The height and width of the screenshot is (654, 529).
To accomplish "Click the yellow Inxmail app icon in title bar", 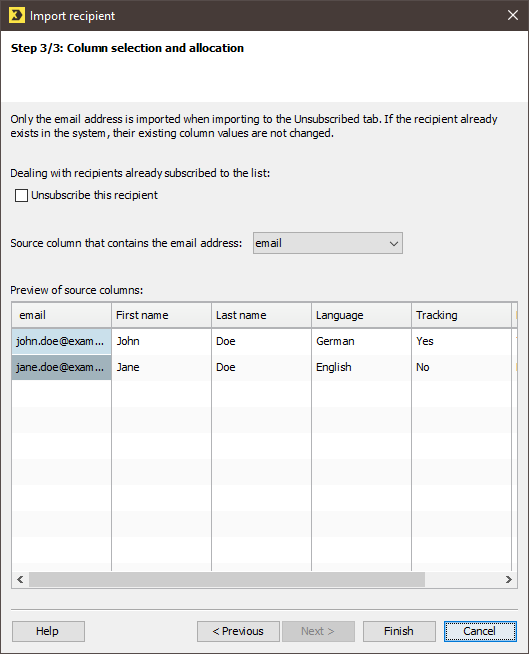I will [17, 15].
